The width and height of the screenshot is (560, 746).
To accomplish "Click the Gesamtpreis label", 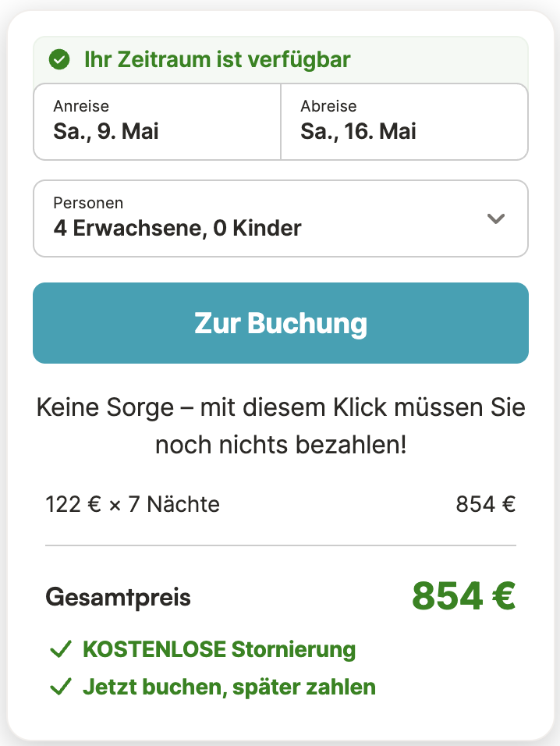I will click(x=118, y=598).
